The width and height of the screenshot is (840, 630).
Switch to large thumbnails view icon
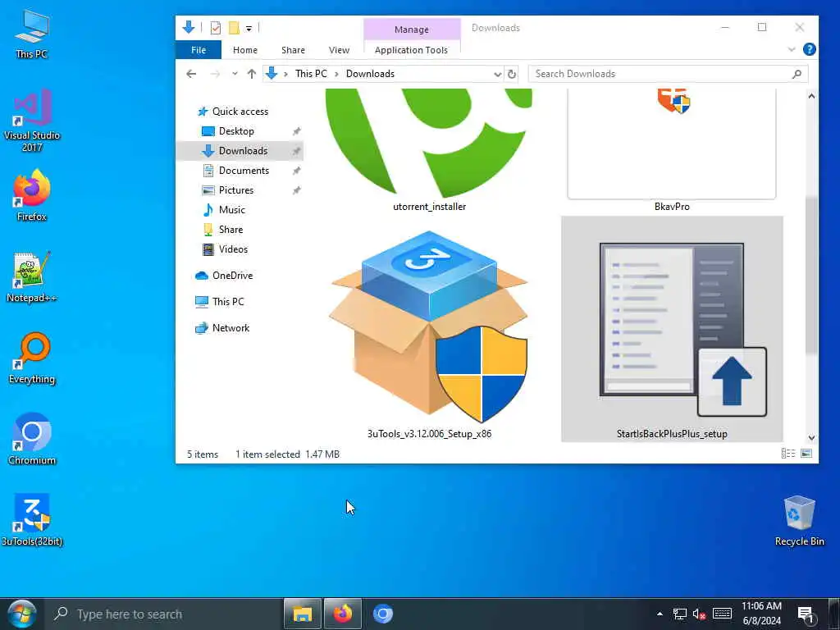tap(806, 454)
